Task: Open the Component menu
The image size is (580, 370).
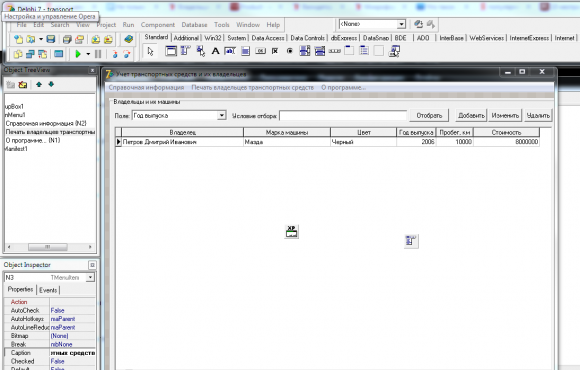Action: 158,25
